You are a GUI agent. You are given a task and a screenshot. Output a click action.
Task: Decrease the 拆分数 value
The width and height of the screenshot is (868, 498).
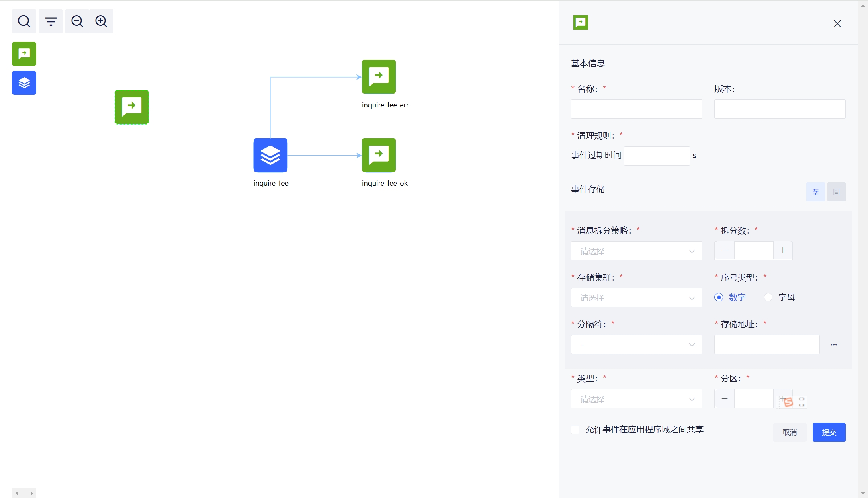pos(725,250)
